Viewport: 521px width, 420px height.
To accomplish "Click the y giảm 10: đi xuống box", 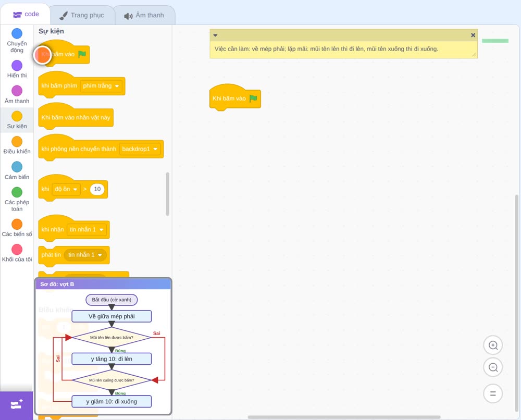I will click(111, 401).
